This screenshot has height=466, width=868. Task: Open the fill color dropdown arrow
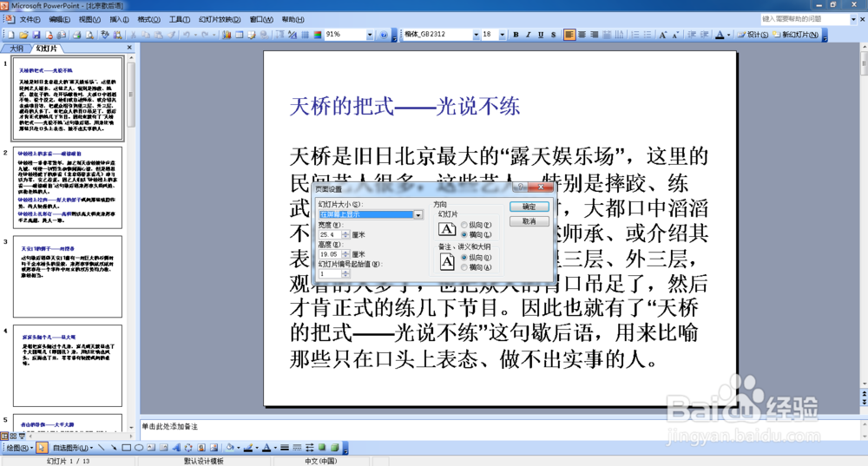pos(238,448)
